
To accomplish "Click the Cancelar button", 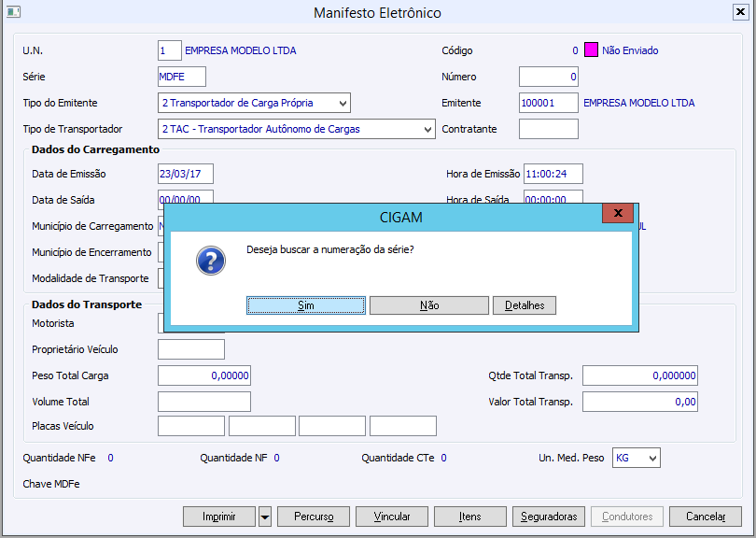I will click(x=706, y=517).
